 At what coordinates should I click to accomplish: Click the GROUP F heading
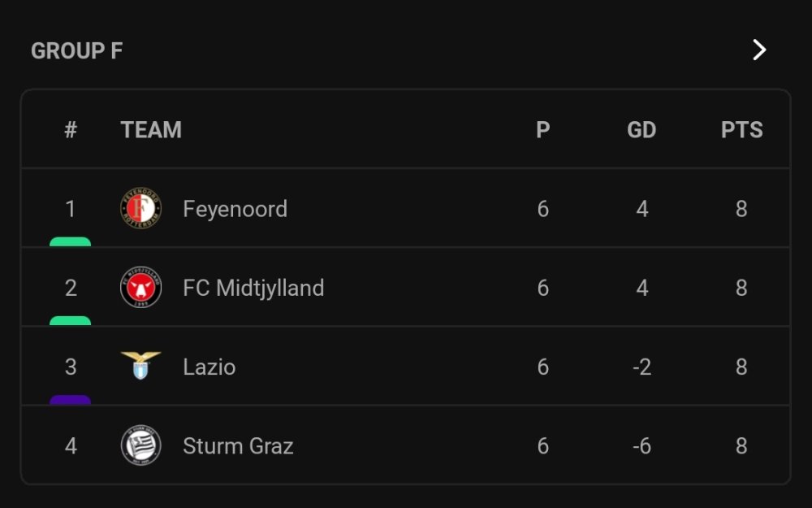[x=77, y=50]
